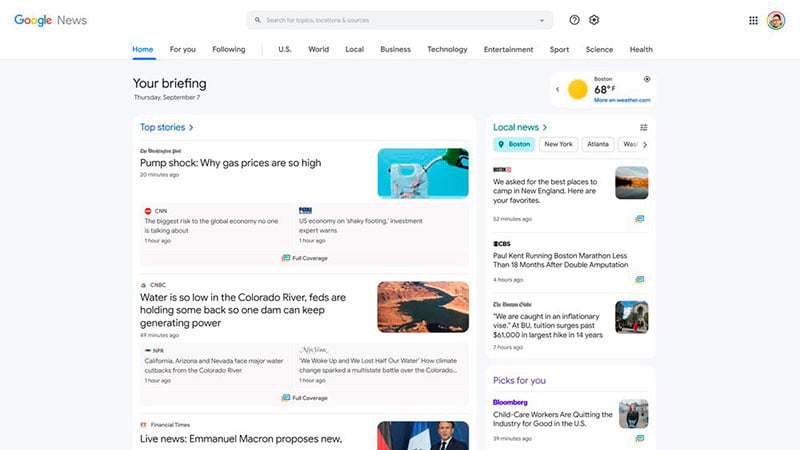Open the BU campus thumbnail

(x=632, y=317)
